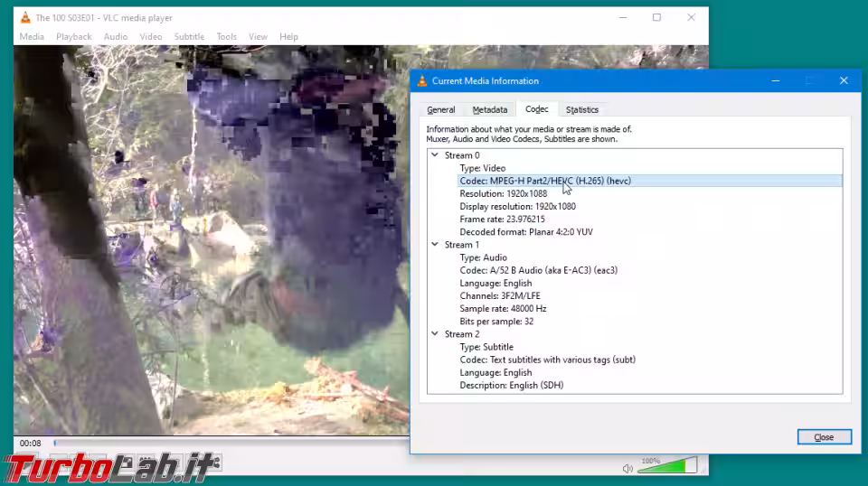The width and height of the screenshot is (868, 486).
Task: Open the Subtitle menu
Action: point(189,36)
